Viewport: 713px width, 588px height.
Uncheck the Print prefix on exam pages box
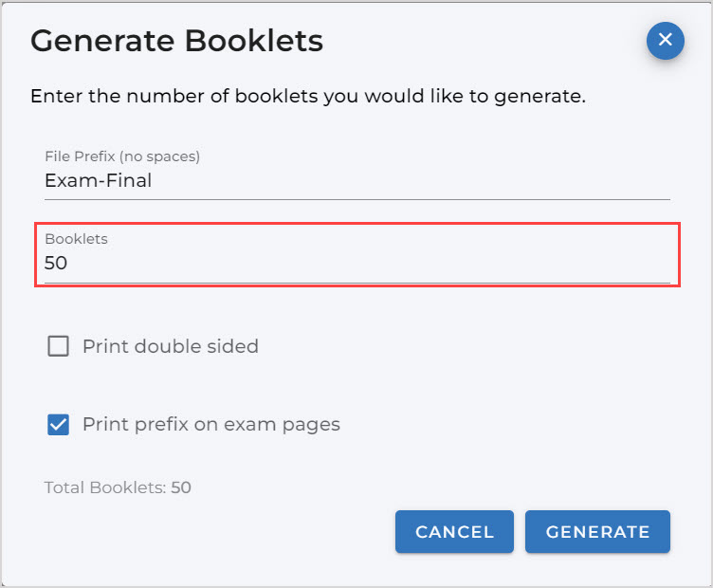[59, 424]
